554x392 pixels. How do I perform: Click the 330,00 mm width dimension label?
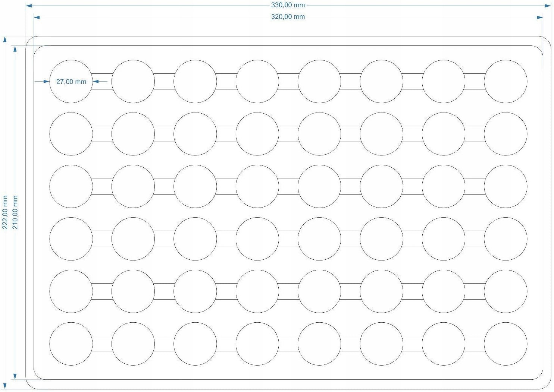[x=288, y=5]
